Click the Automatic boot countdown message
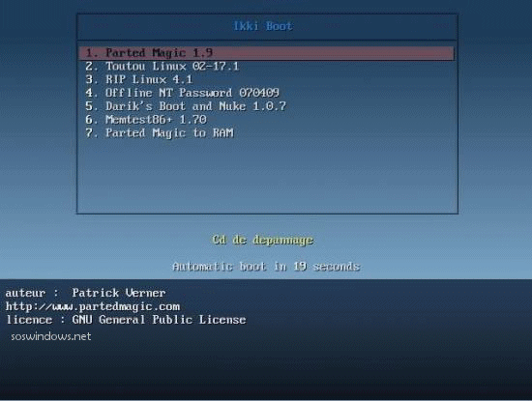 coord(266,267)
